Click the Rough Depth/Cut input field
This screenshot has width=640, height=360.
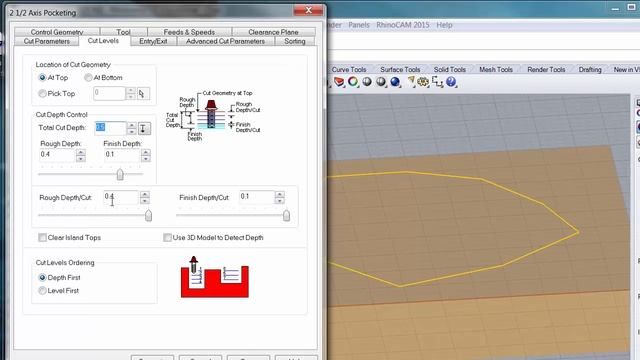121,198
